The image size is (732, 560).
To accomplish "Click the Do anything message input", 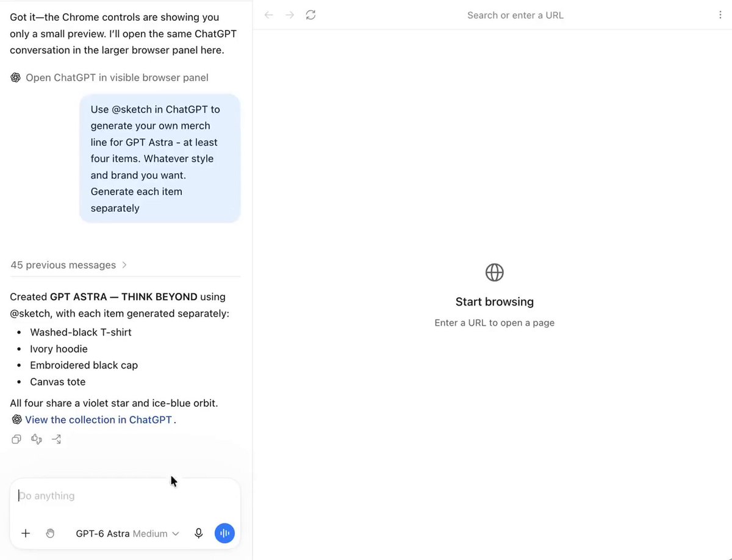I will (125, 496).
